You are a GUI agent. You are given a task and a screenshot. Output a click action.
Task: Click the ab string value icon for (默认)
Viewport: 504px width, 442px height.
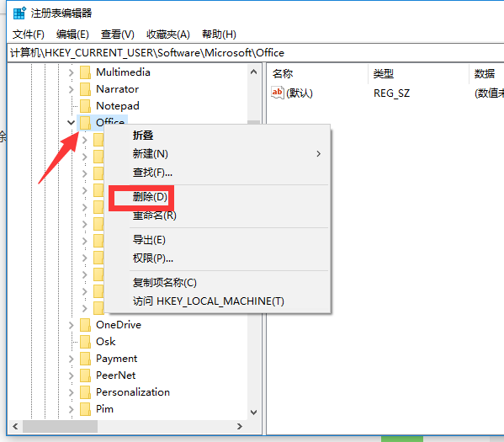[x=278, y=93]
